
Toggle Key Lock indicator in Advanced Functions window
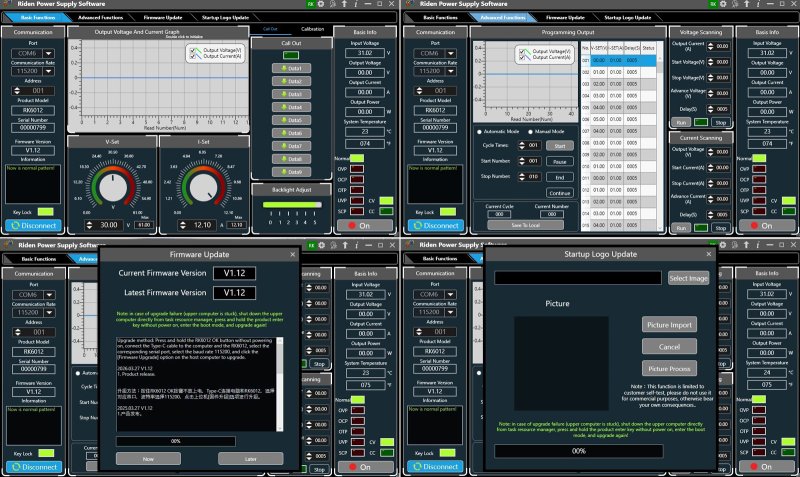tap(447, 212)
